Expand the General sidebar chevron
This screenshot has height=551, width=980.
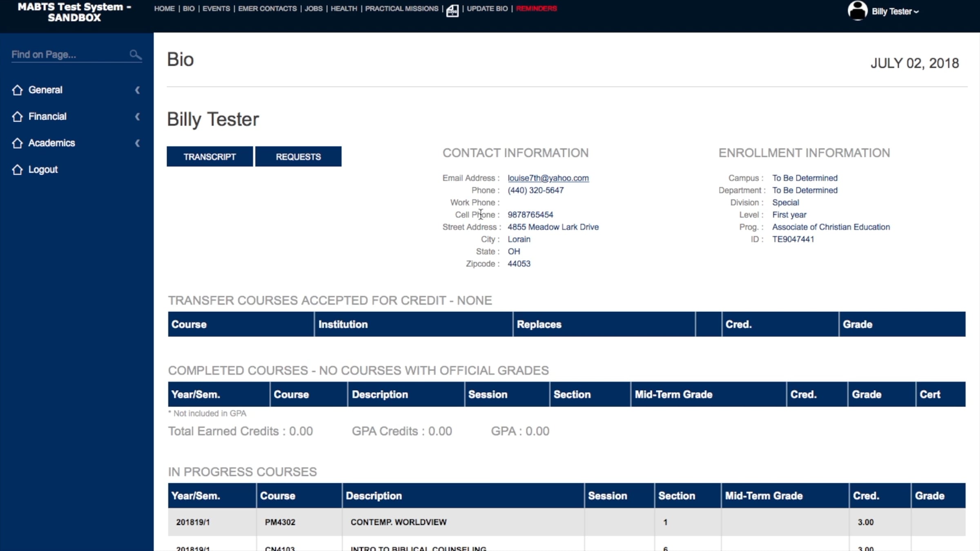[x=137, y=90]
